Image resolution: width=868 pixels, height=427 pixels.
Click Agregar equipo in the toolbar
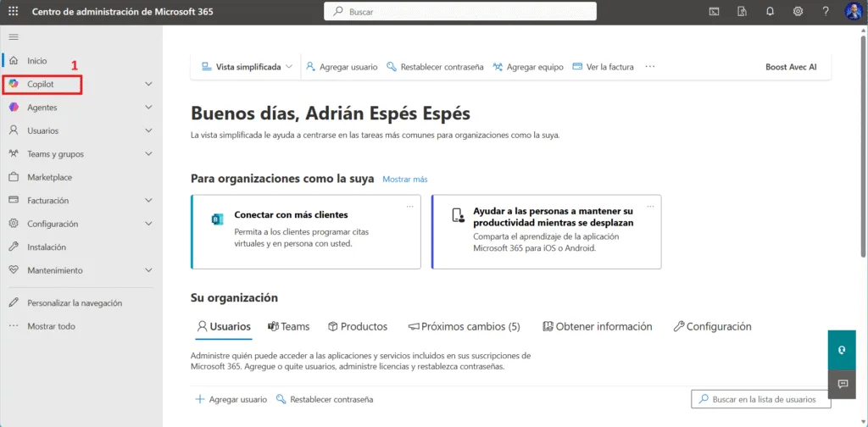[528, 67]
